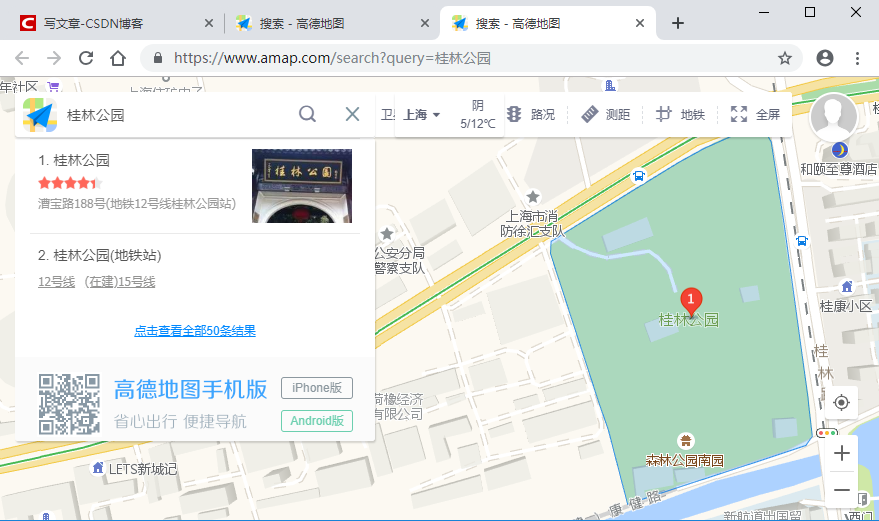
Task: Follow the (在建)15号线 link
Action: click(x=119, y=282)
